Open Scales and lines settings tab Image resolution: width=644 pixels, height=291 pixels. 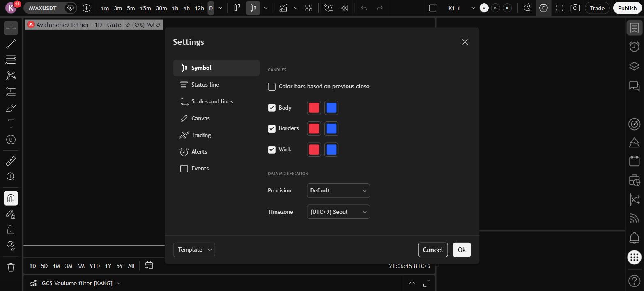(x=216, y=101)
